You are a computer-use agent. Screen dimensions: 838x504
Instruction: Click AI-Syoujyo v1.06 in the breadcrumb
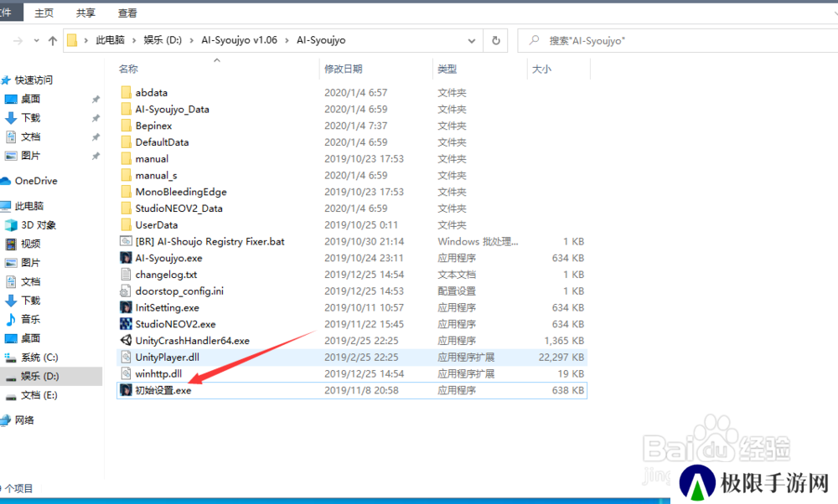click(240, 40)
